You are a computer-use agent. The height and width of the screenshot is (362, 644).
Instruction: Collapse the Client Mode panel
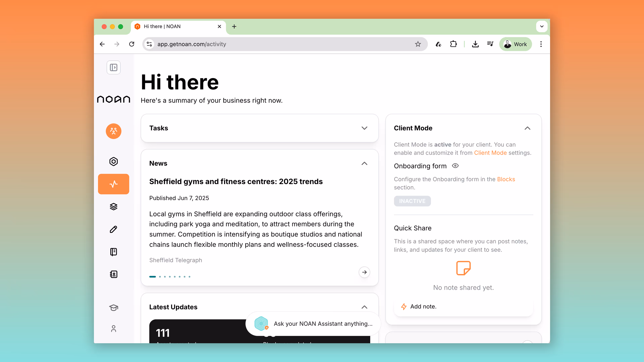coord(527,128)
